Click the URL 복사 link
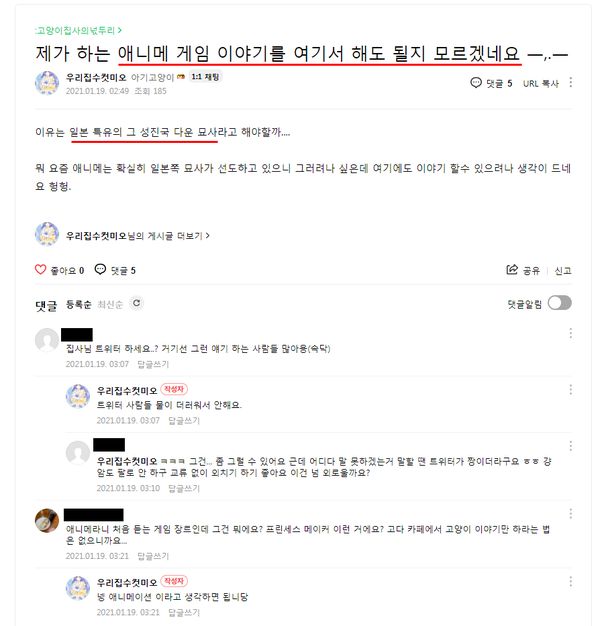Image resolution: width=600 pixels, height=626 pixels. (541, 83)
